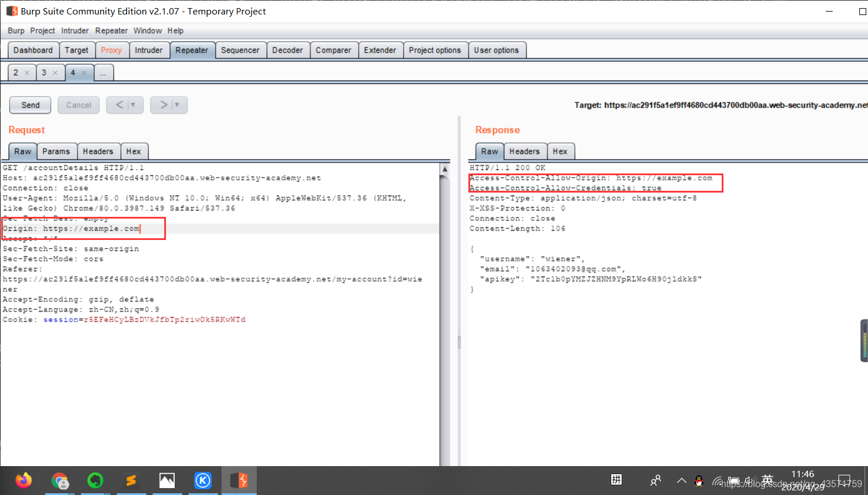Show hidden system tray icons

click(682, 481)
